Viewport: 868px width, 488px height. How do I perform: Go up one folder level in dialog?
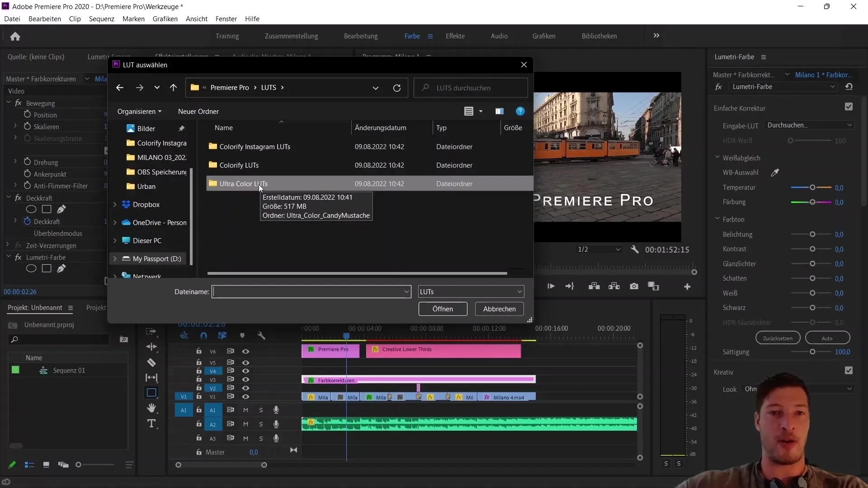(174, 88)
